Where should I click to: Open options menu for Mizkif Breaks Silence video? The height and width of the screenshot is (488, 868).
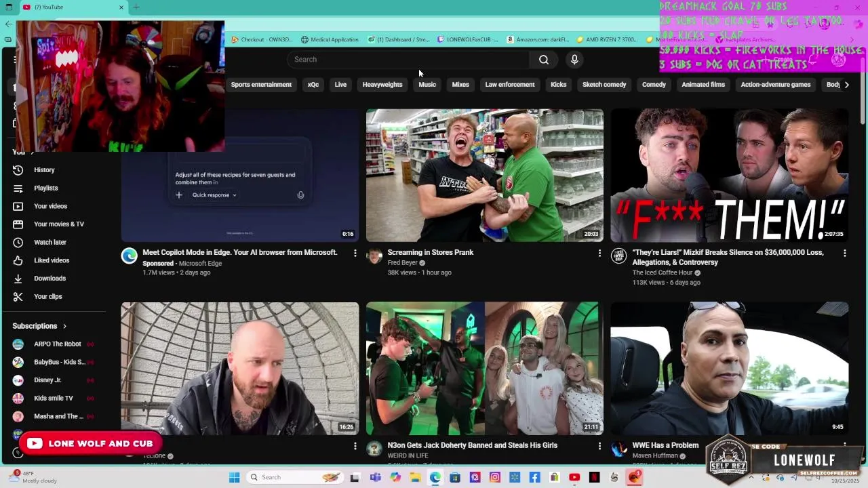click(844, 253)
